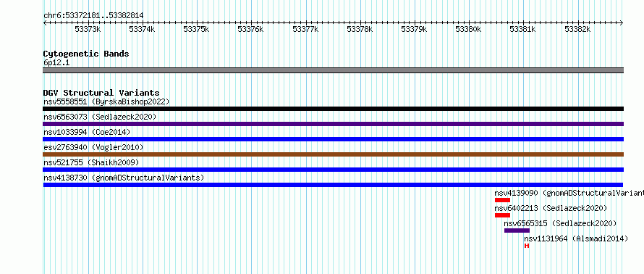Click the 53382k ruler position label
Image resolution: width=644 pixels, height=274 pixels.
pyautogui.click(x=577, y=29)
